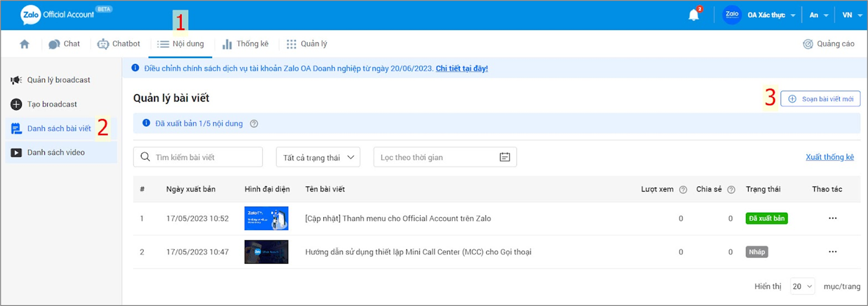Select Danh sách video in sidebar
This screenshot has width=868, height=306.
(x=56, y=152)
